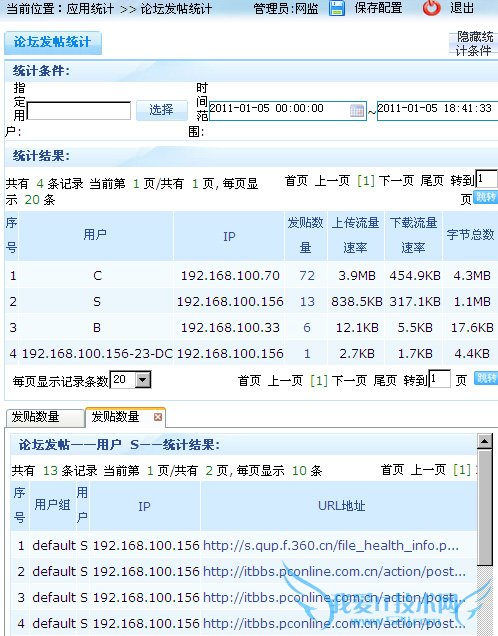Click post count 1 for user 192.168.100.156-23-DC

[x=307, y=354]
